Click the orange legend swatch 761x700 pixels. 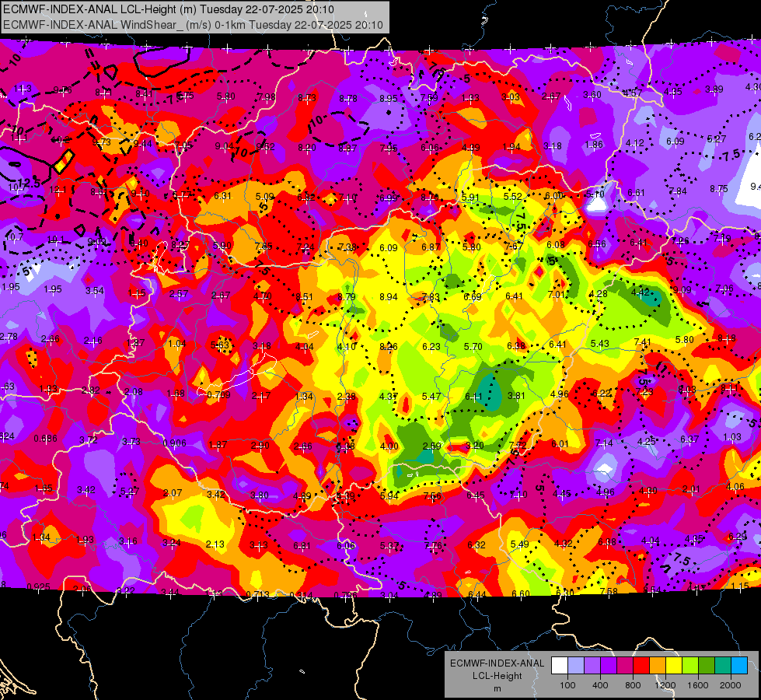click(x=658, y=666)
